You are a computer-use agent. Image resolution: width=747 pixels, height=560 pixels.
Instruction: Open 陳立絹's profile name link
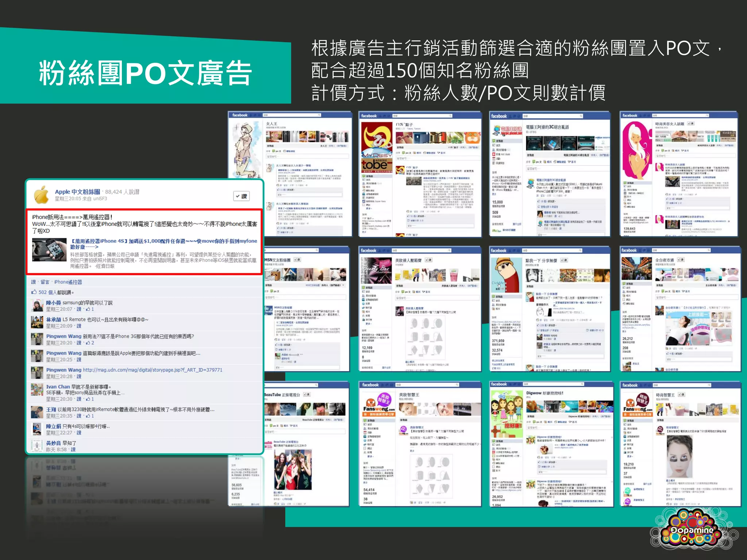[x=53, y=426]
